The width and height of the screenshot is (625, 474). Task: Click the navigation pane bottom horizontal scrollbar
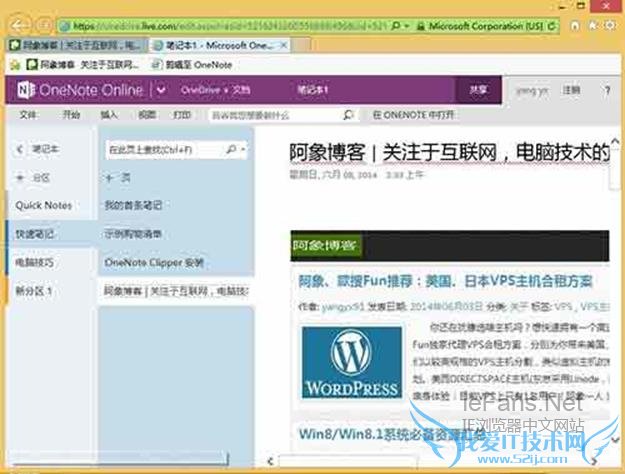pos(120,458)
